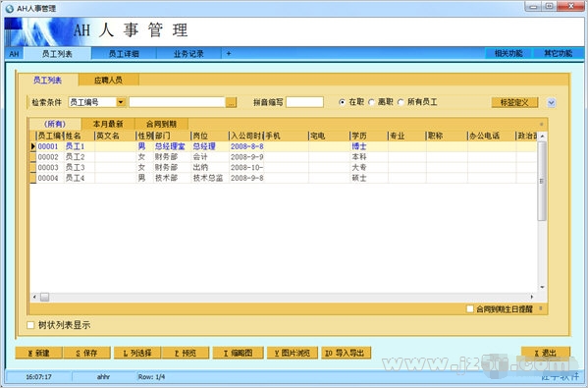Click the 2008-9-9 join date cell

point(246,157)
